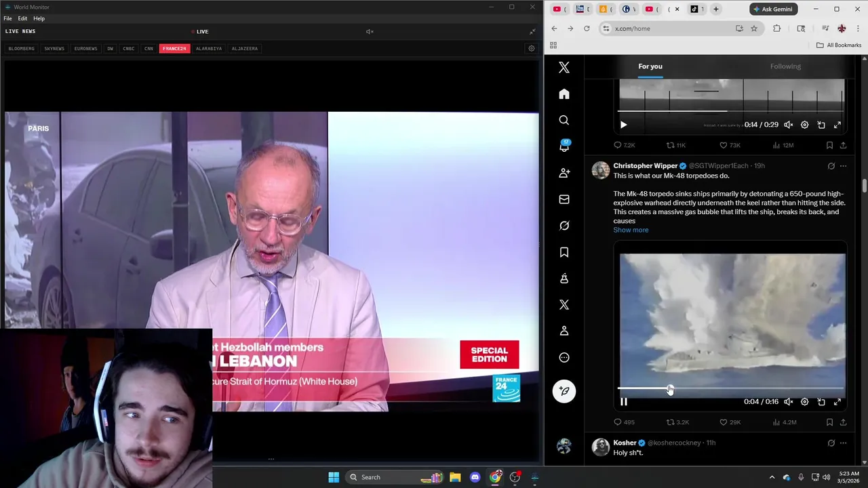Open X Home from the sidebar
The height and width of the screenshot is (488, 868).
pyautogui.click(x=564, y=94)
